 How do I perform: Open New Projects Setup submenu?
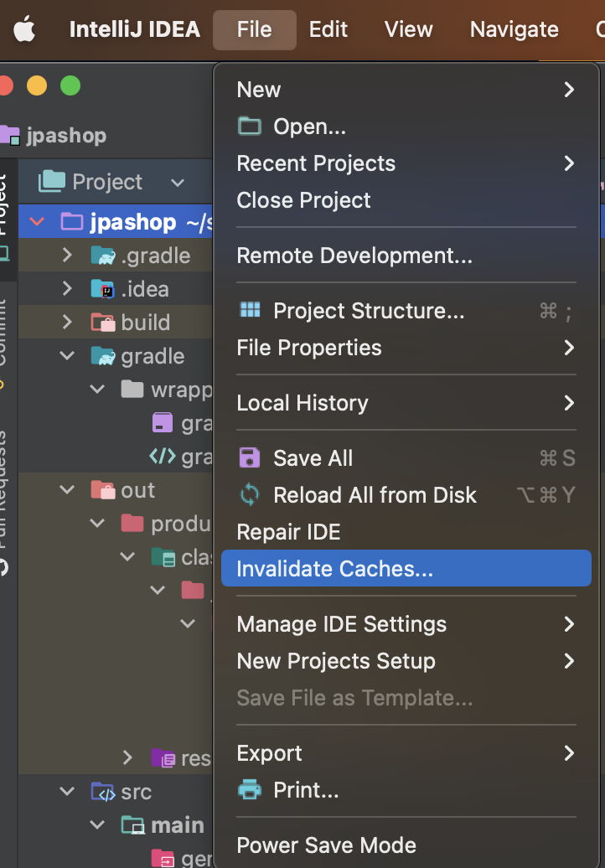click(406, 661)
